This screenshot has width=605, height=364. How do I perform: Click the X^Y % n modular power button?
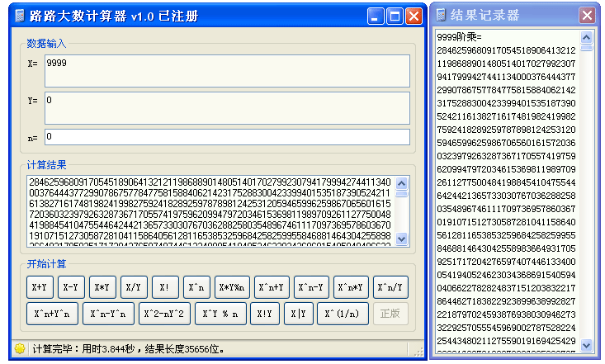coord(220,314)
